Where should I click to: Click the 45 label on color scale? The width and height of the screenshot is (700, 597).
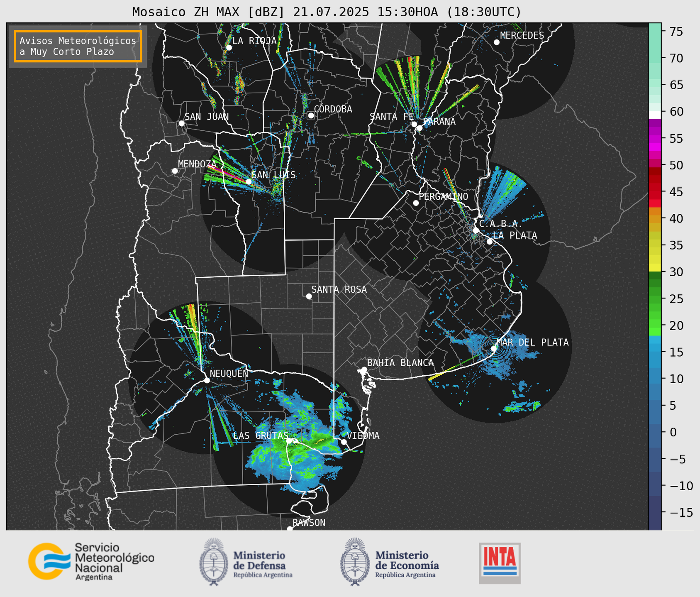pyautogui.click(x=676, y=192)
